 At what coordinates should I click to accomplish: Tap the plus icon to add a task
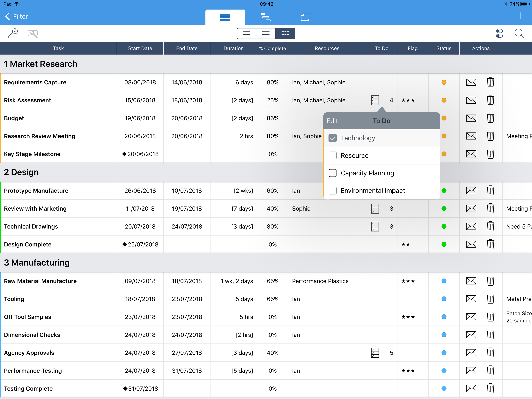pos(521,16)
